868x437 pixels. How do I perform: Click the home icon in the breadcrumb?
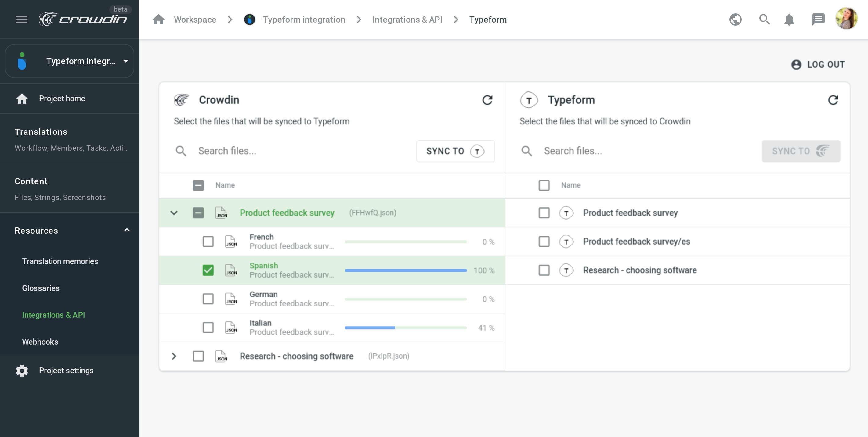pyautogui.click(x=158, y=20)
